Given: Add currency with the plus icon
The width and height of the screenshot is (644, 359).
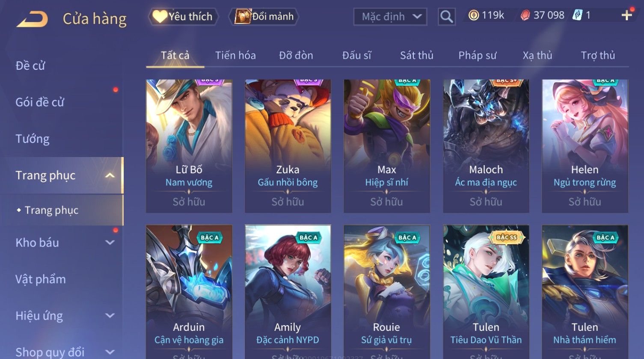Looking at the screenshot, I should coord(626,16).
